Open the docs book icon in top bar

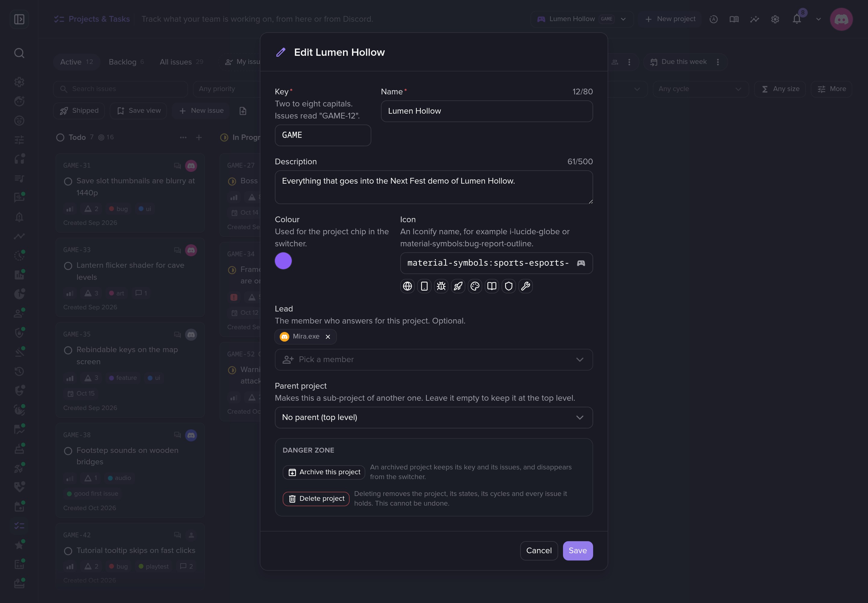[734, 19]
